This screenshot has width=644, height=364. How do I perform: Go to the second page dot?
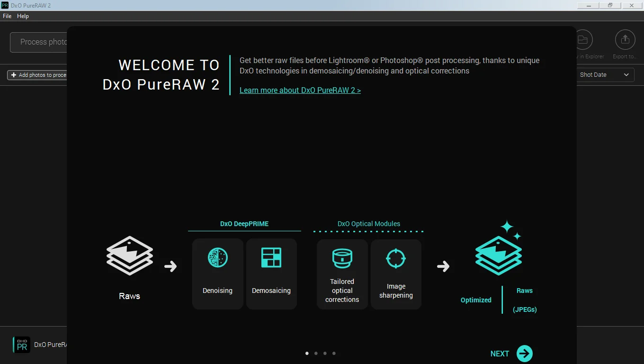coord(316,353)
